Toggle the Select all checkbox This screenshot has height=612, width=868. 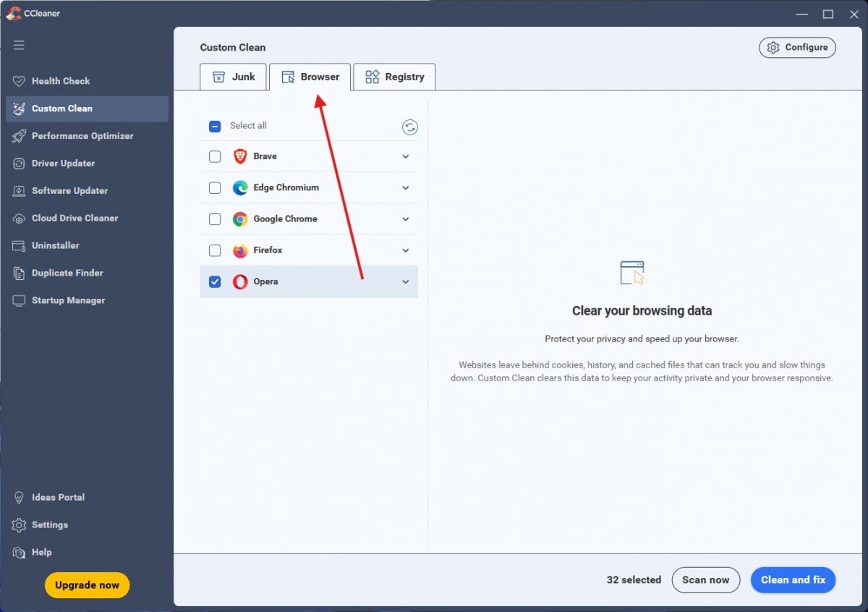point(215,126)
